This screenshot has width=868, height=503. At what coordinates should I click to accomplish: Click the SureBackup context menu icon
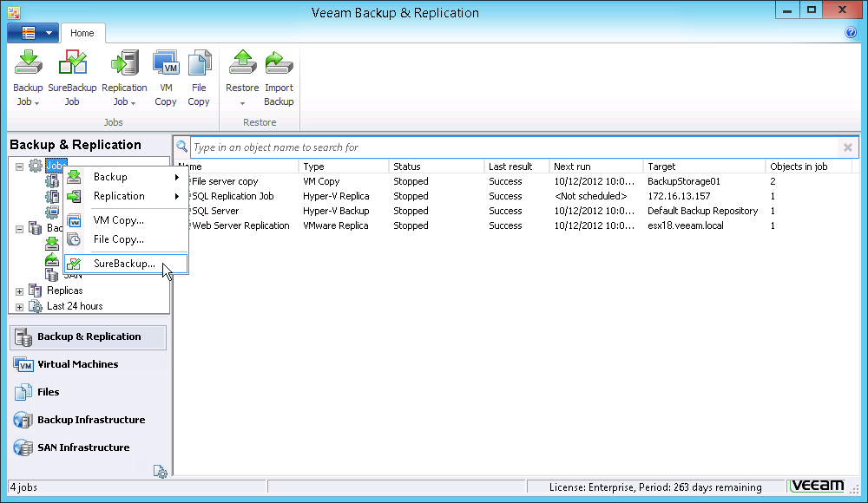click(x=74, y=264)
